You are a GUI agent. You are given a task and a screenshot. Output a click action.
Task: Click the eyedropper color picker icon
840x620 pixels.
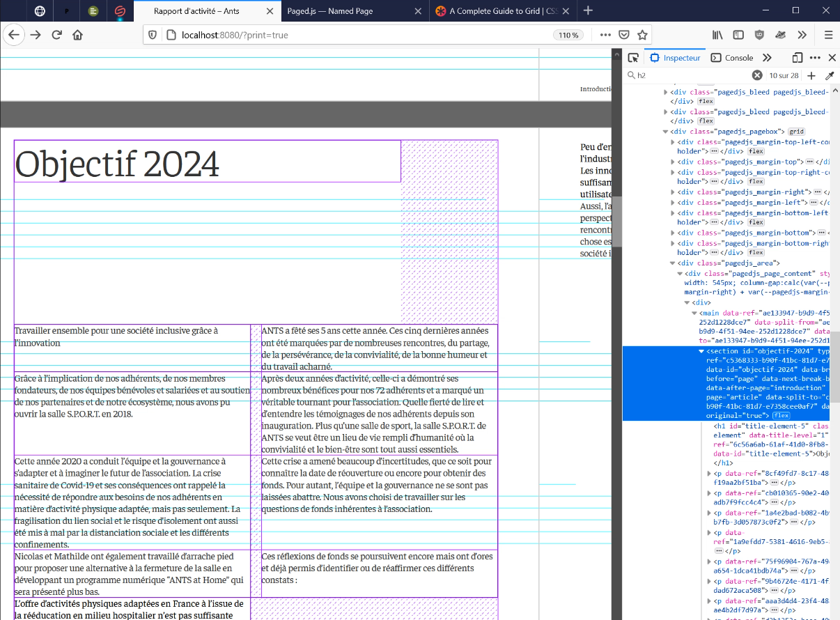pos(830,75)
